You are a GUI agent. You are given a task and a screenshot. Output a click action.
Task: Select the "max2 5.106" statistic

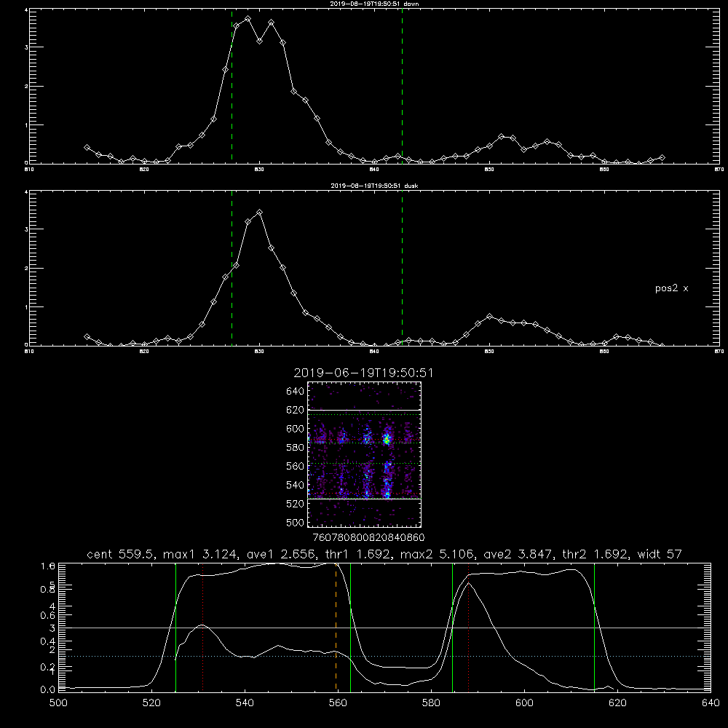(x=438, y=554)
